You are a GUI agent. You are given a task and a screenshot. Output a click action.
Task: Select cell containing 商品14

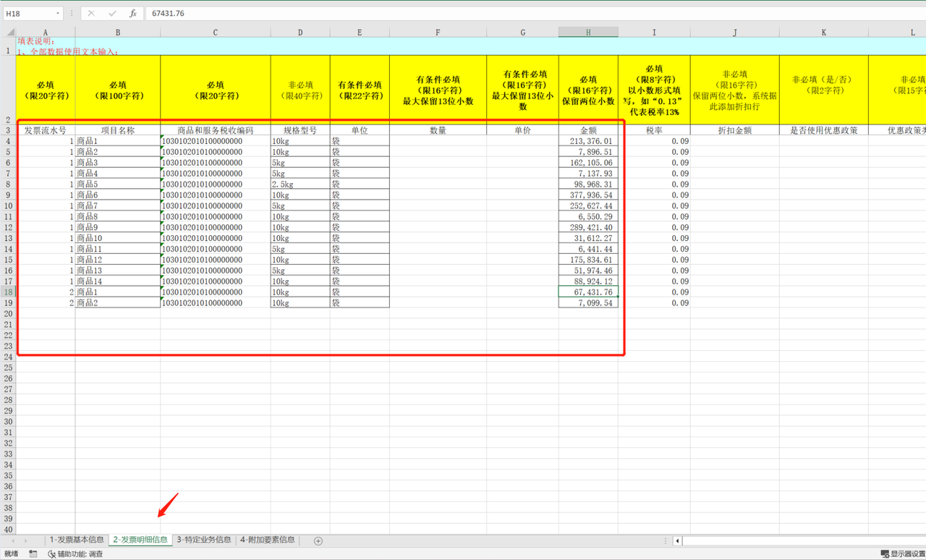pyautogui.click(x=117, y=281)
